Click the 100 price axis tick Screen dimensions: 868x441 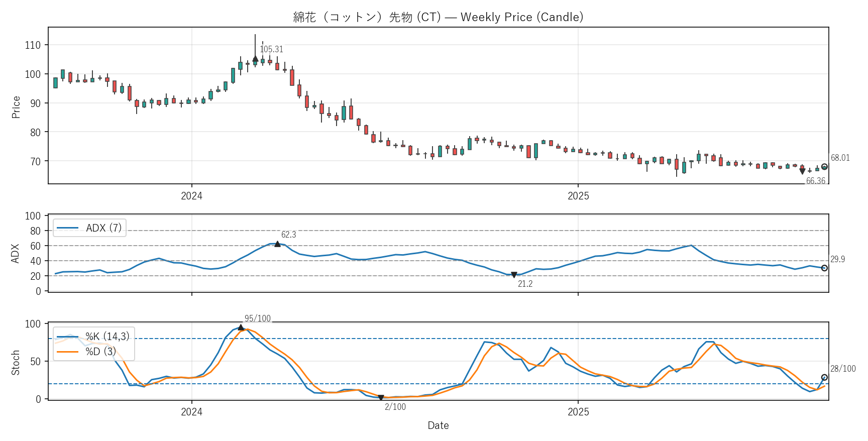(33, 74)
